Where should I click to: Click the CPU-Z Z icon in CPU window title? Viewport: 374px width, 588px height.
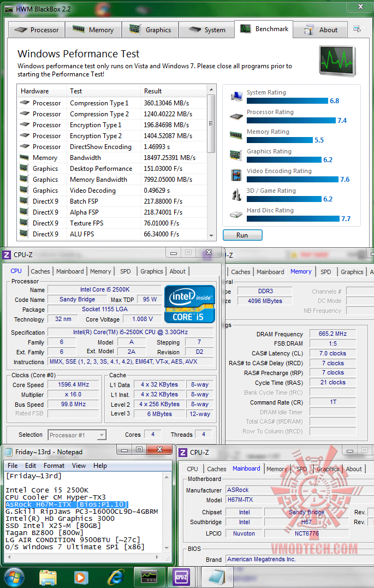click(x=7, y=255)
